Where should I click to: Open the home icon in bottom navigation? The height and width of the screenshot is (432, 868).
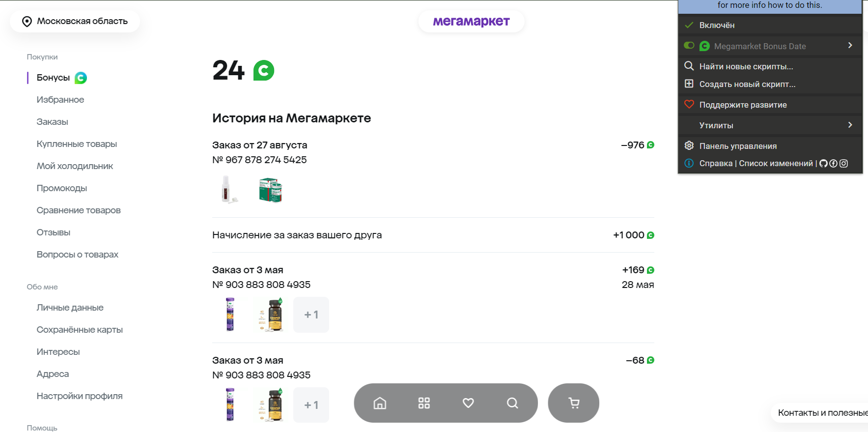380,403
